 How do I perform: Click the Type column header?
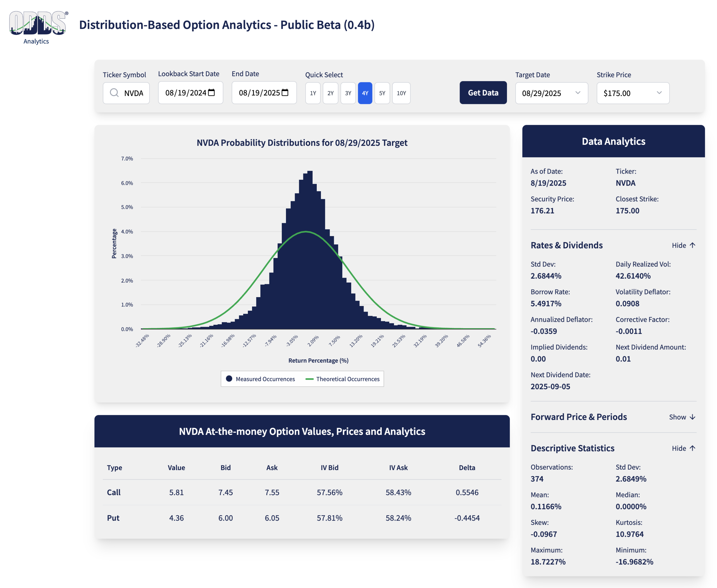(115, 467)
